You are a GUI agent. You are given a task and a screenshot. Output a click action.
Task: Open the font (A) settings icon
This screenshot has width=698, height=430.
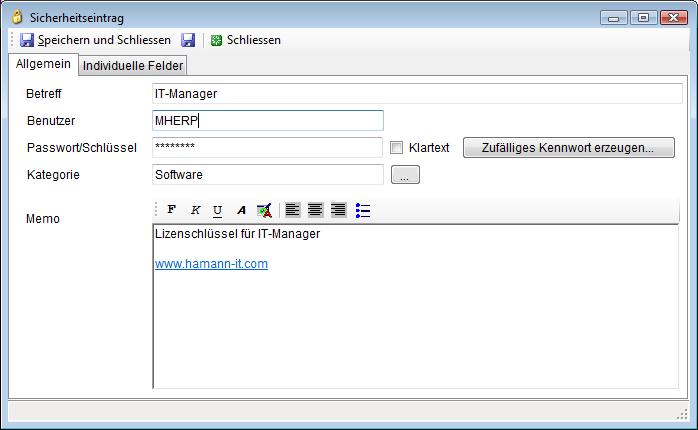241,210
